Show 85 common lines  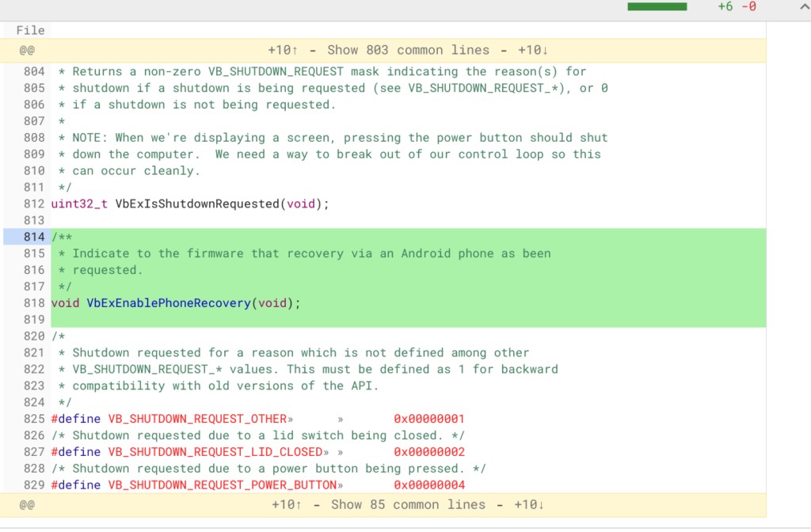click(x=409, y=504)
